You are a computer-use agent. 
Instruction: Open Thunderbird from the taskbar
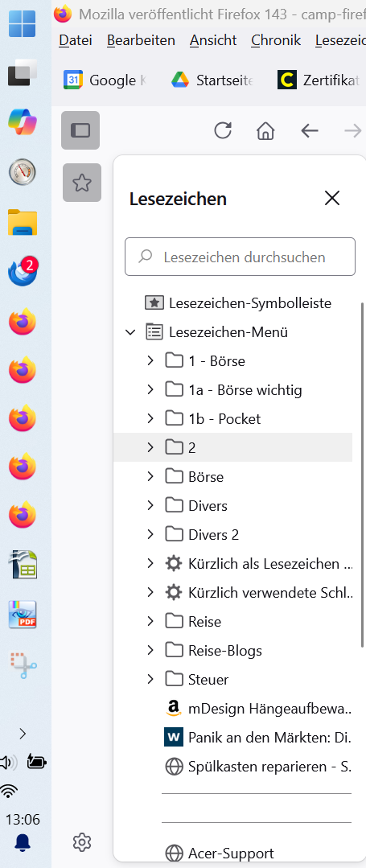[x=23, y=271]
